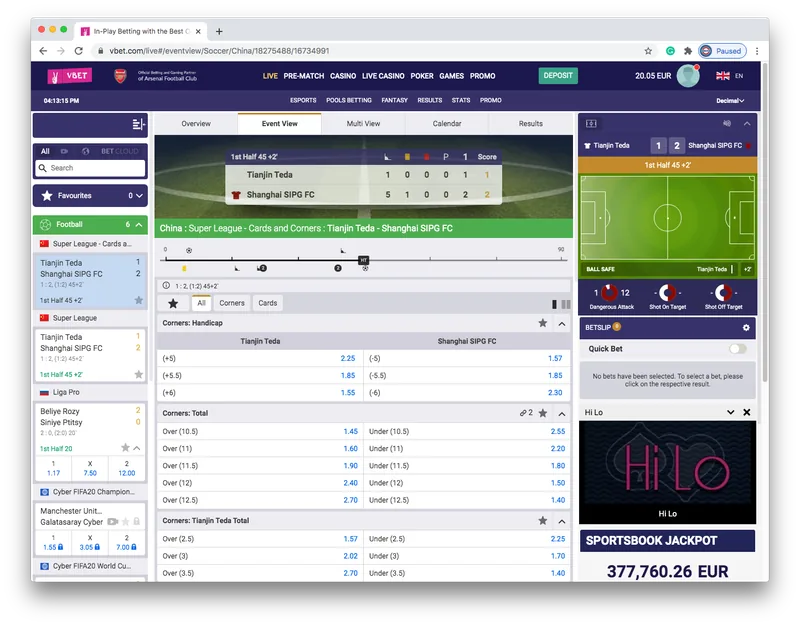800x626 pixels.
Task: Click the sidebar Search input field
Action: [90, 168]
